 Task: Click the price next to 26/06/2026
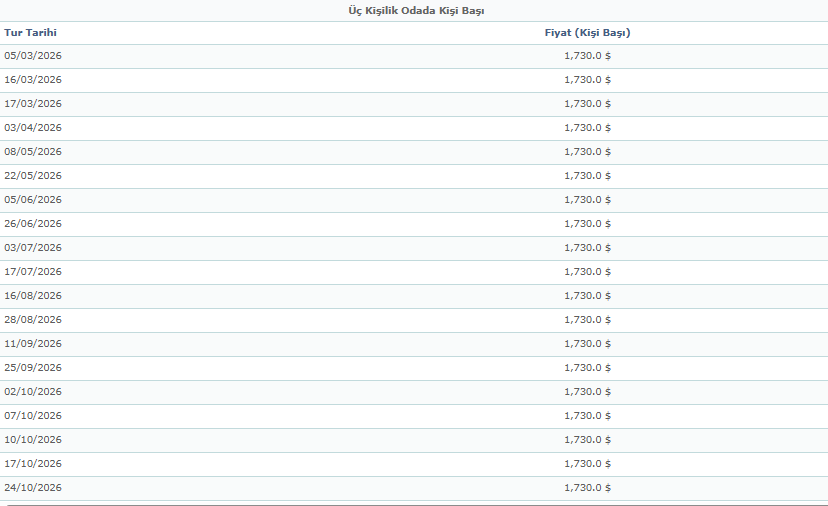tap(587, 224)
